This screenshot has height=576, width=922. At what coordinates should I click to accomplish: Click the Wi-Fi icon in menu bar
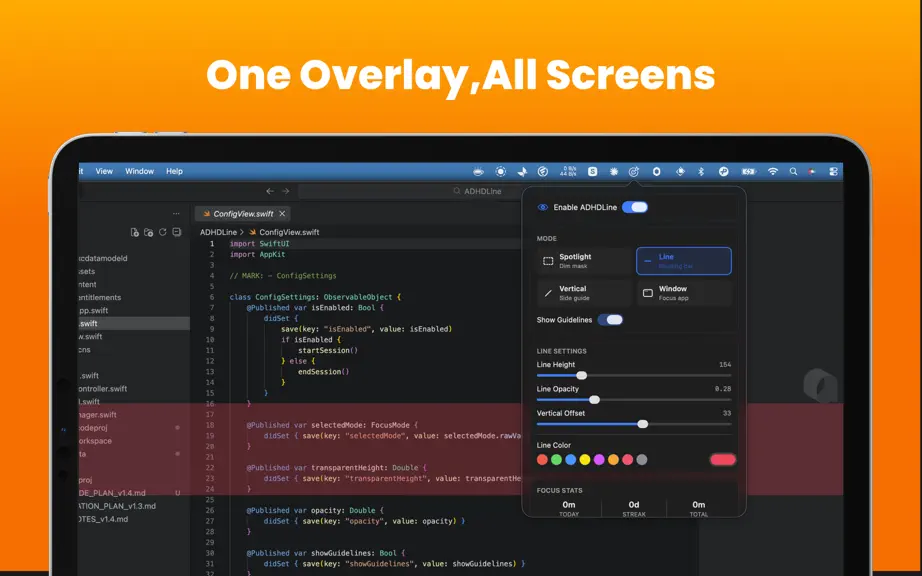point(773,172)
